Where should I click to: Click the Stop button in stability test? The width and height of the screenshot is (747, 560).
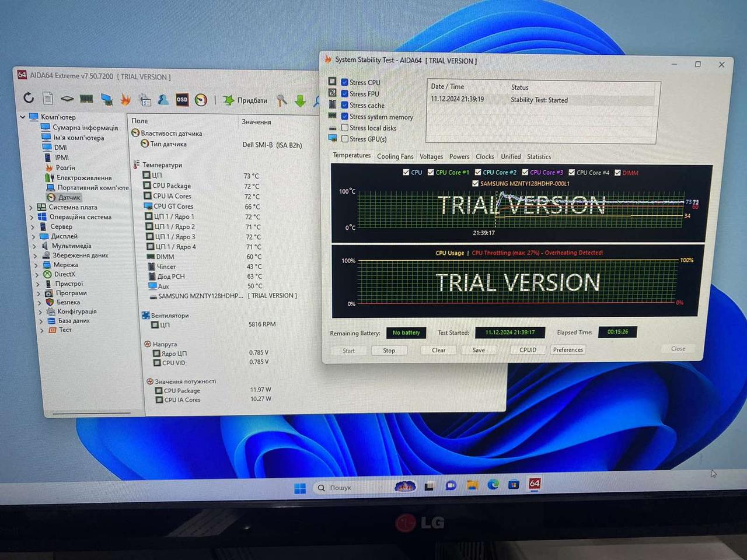[x=389, y=351]
